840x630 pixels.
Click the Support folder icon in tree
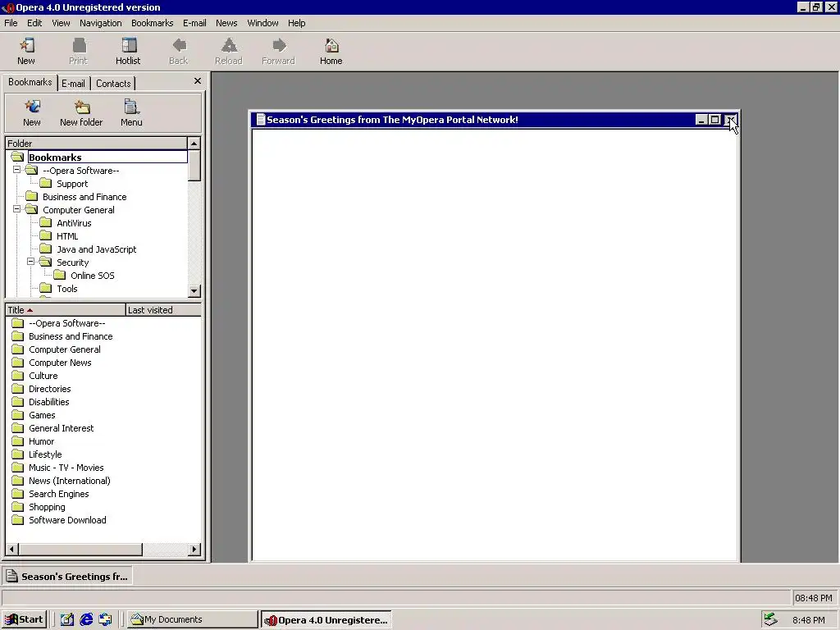point(46,183)
